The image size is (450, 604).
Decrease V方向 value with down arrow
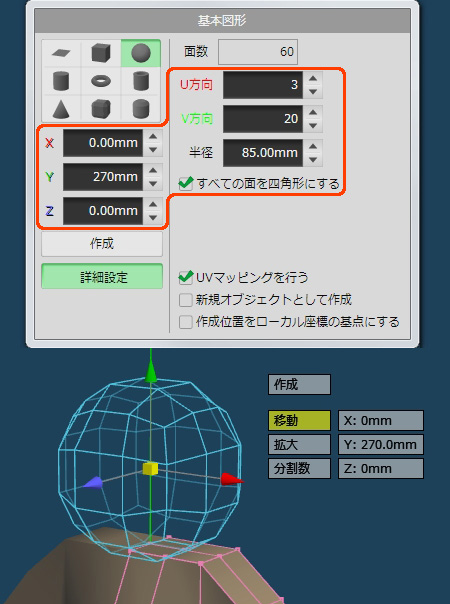pos(313,126)
